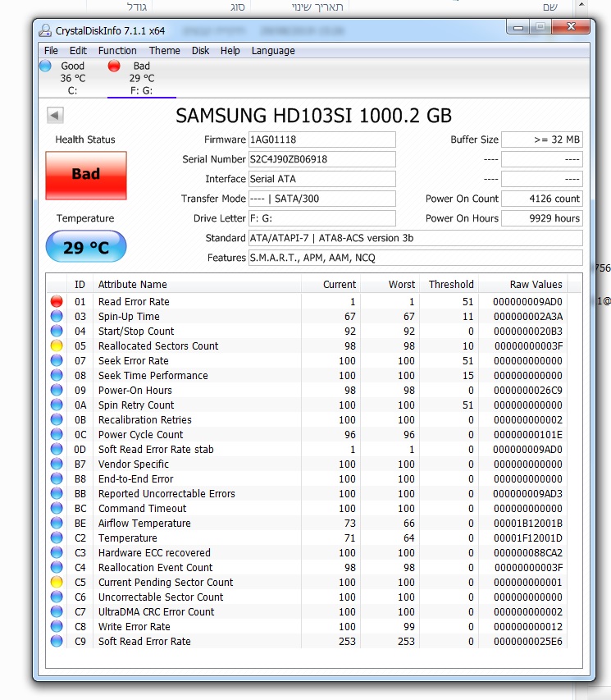Click the Attribute Name column header

coord(197,285)
